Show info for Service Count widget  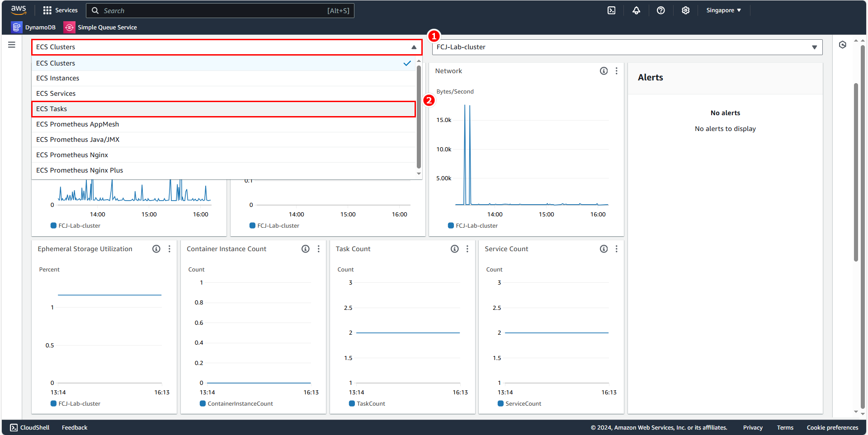click(604, 249)
